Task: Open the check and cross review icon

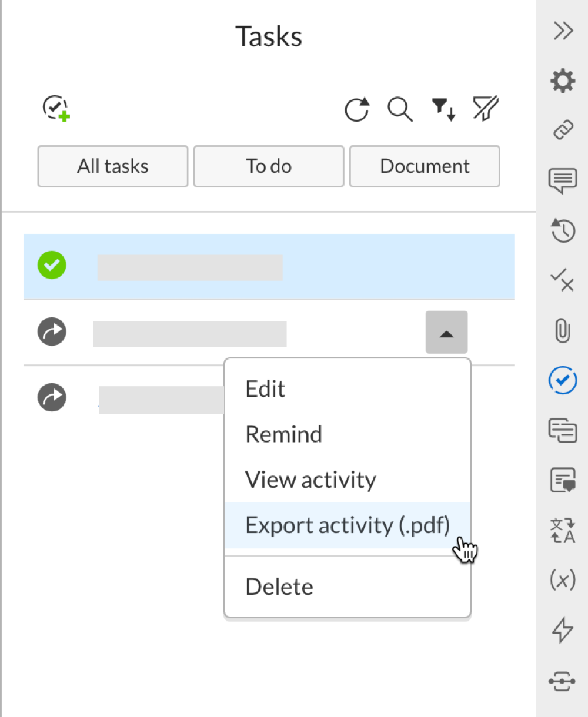Action: click(x=562, y=280)
